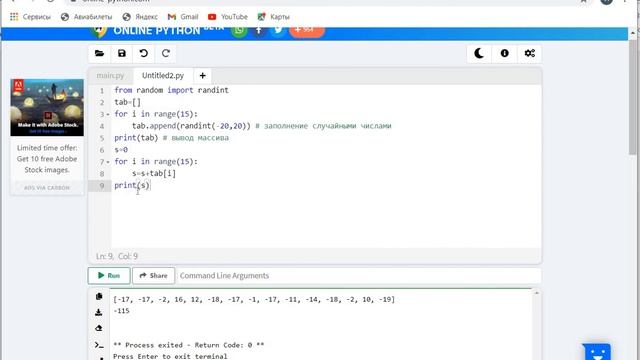The width and height of the screenshot is (640, 360).
Task: Click the Limited time offer ad text
Action: tap(47, 159)
